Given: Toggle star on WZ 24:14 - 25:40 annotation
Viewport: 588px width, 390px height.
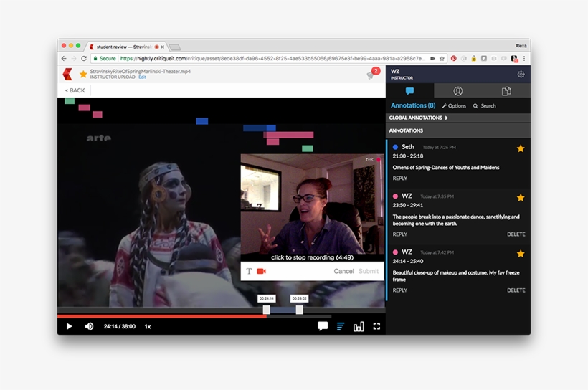Looking at the screenshot, I should 521,254.
